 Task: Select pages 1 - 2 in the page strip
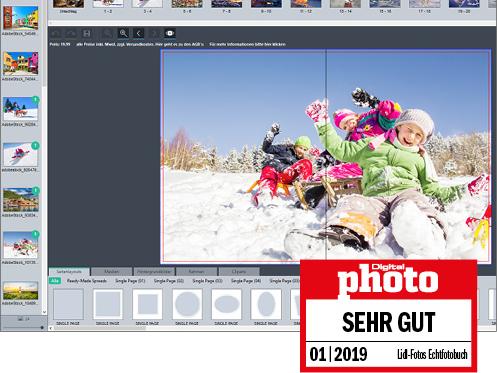pos(108,4)
